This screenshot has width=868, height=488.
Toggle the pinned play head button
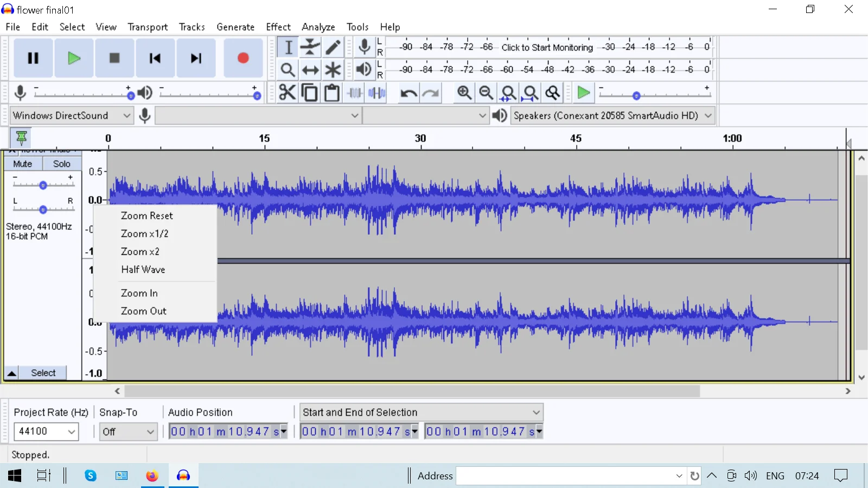point(21,138)
